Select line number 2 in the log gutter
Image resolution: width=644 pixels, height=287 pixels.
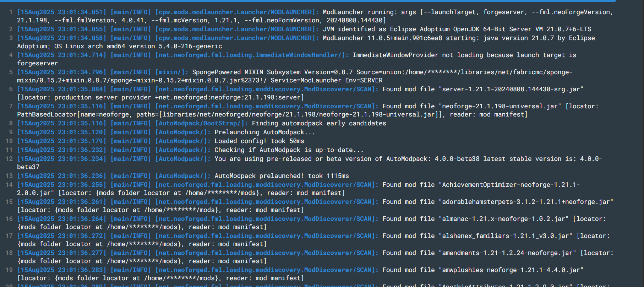(11, 29)
